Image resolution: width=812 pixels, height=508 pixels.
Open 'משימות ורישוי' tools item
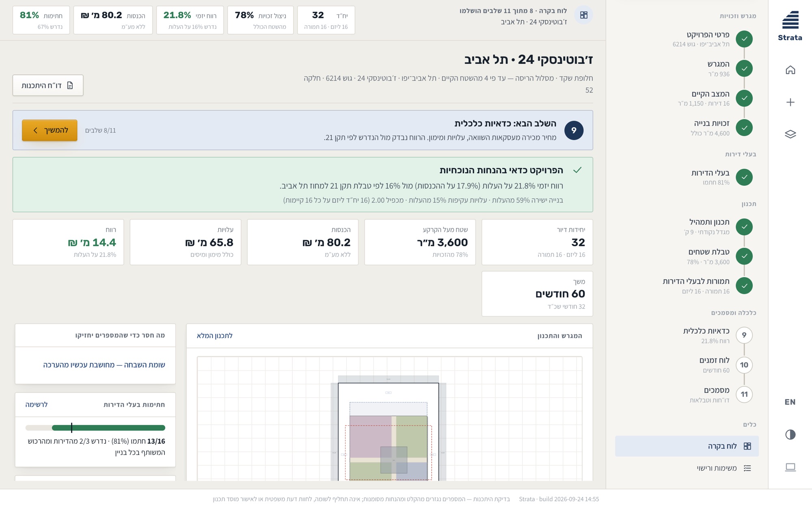pos(687,468)
